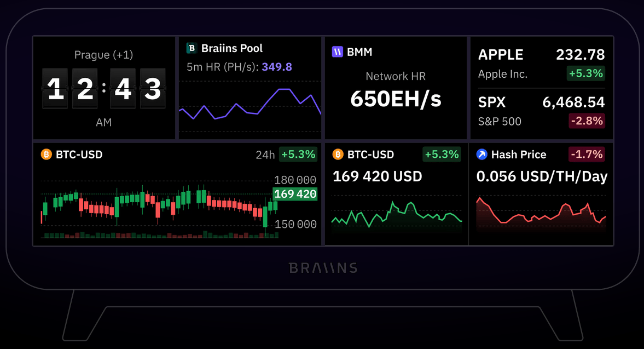Click the -2.8% badge for S&P 500
This screenshot has width=644, height=349.
[x=587, y=121]
